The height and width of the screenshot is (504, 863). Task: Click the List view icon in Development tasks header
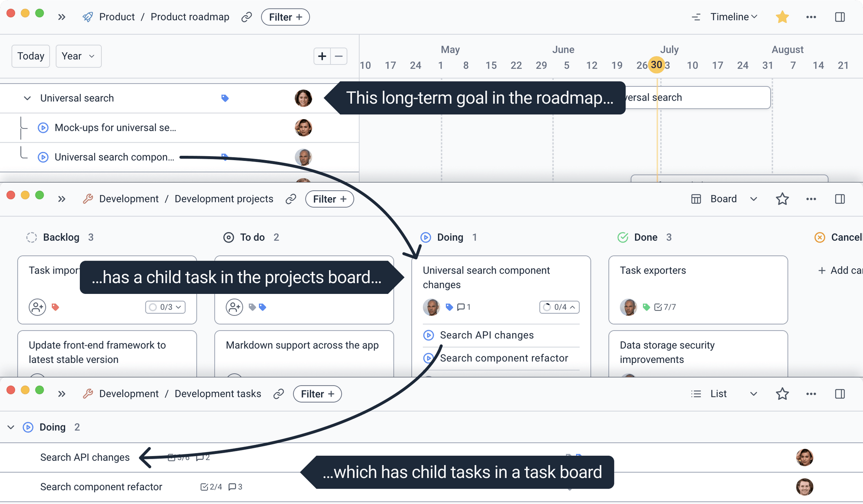point(696,394)
